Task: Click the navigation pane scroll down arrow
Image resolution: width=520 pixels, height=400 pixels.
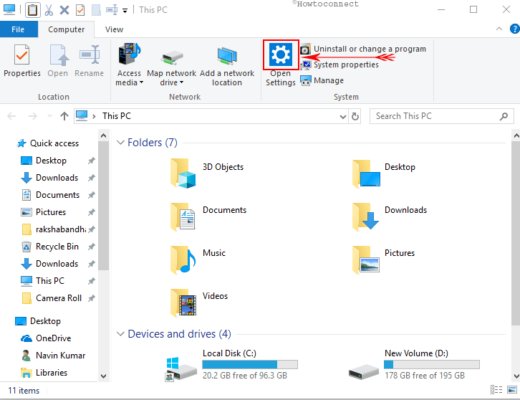Action: [x=103, y=376]
